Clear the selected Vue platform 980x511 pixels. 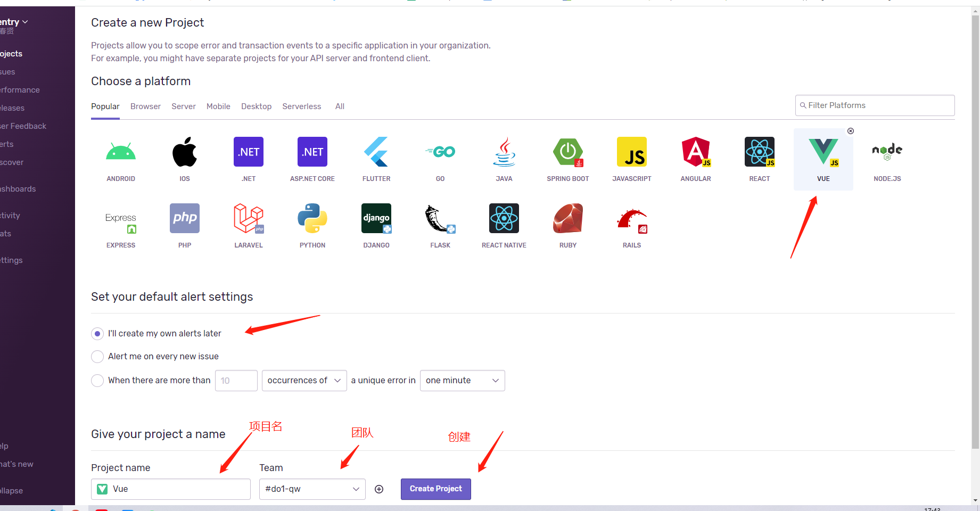click(x=851, y=131)
